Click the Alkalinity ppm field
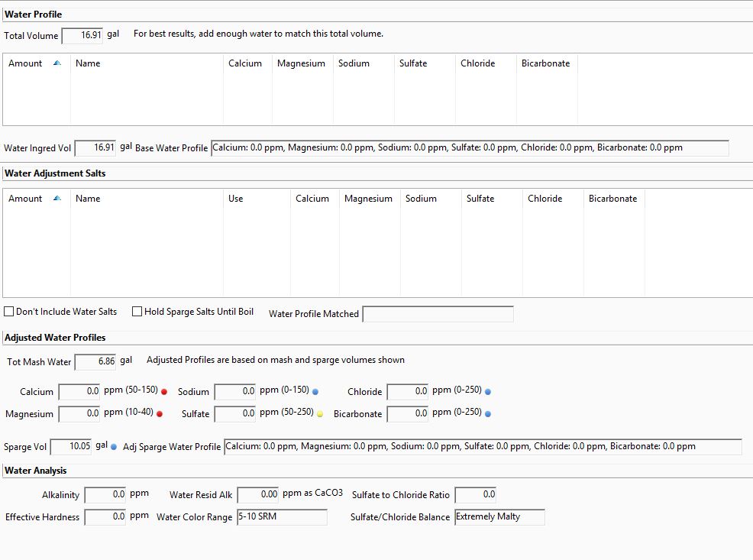 105,495
